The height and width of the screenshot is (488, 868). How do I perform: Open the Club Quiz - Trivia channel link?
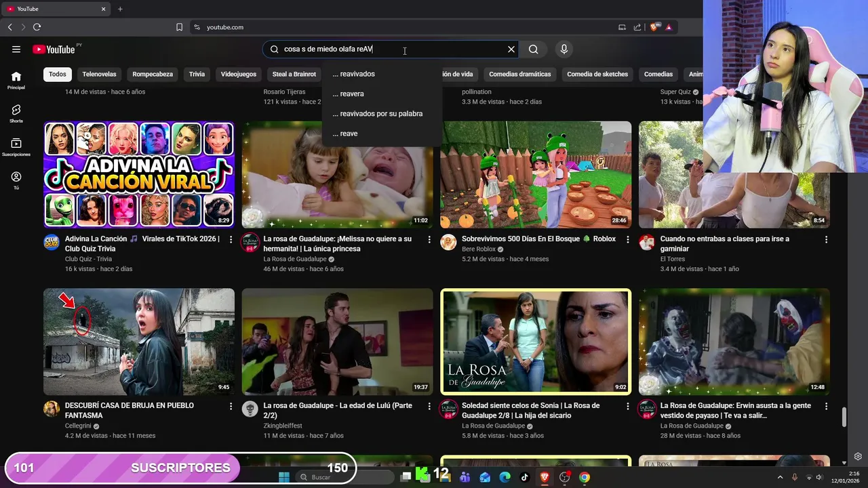(88, 259)
